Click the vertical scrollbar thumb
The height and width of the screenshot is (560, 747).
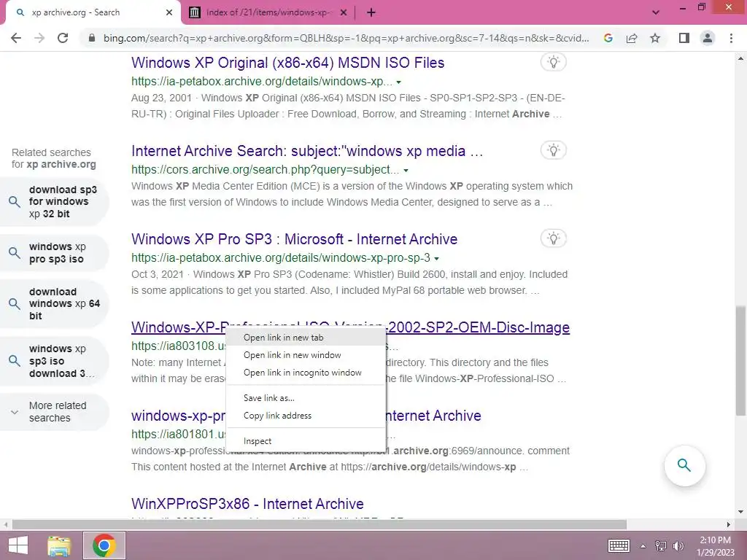coord(740,360)
